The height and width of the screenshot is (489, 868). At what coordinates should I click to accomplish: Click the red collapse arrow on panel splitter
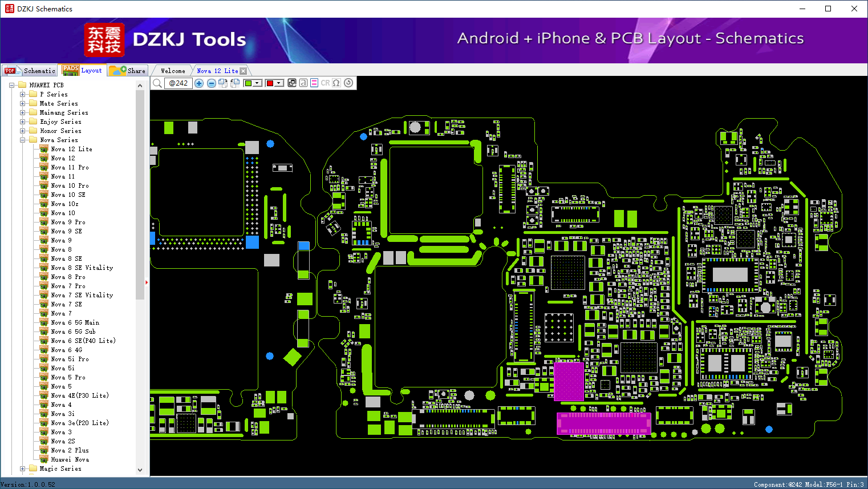(x=147, y=282)
